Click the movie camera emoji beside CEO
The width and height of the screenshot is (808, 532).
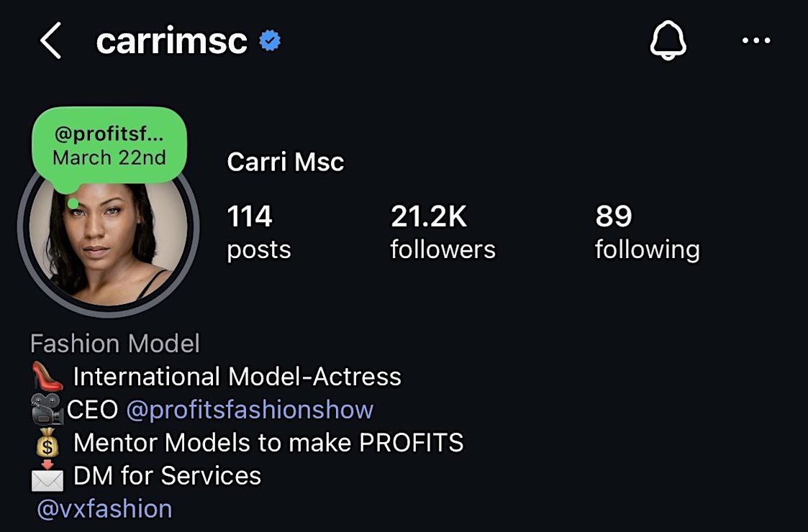pos(47,410)
